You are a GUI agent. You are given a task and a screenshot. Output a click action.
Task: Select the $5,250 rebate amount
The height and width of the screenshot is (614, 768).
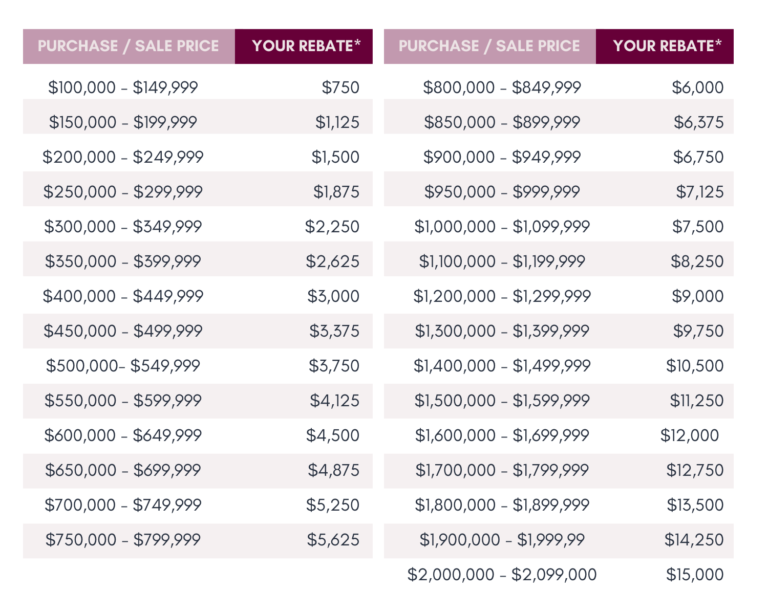pyautogui.click(x=333, y=505)
